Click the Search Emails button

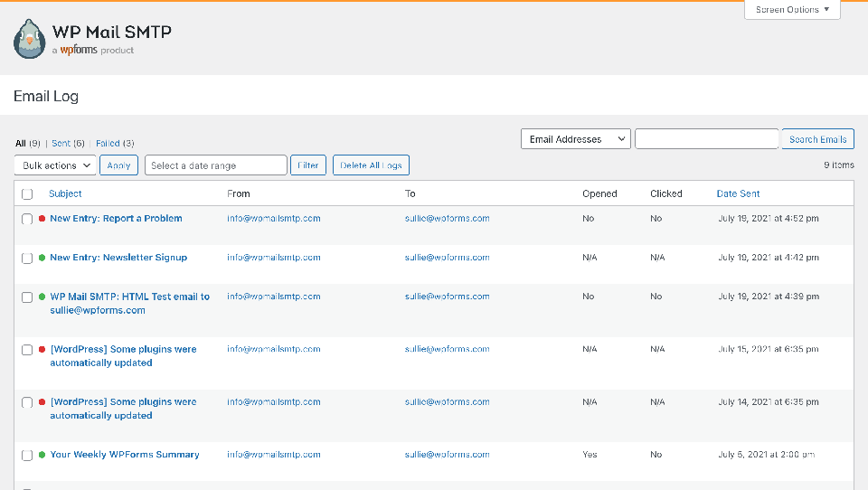[817, 139]
